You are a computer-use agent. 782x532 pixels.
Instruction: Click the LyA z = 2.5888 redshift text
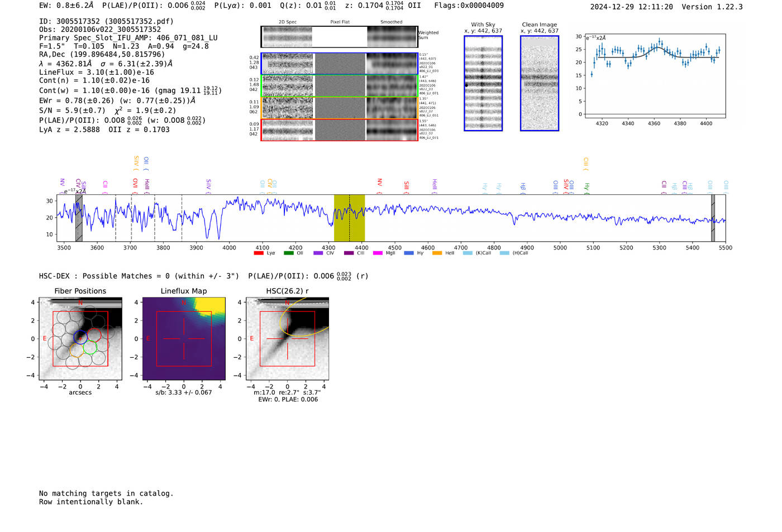(x=69, y=130)
